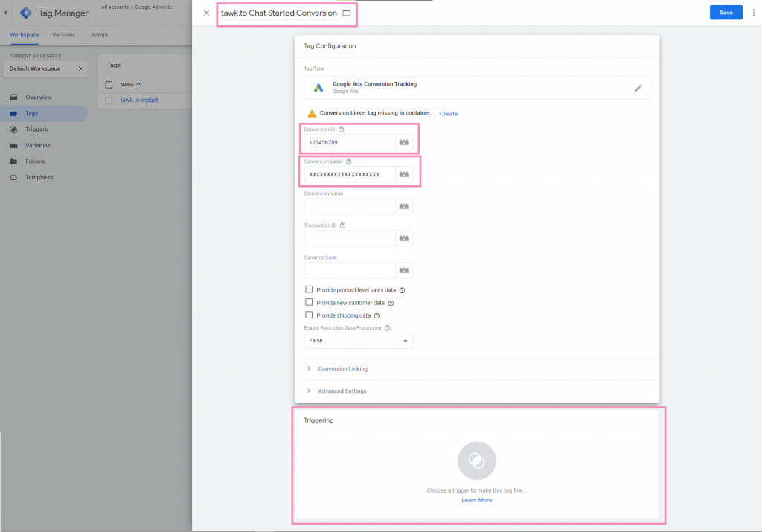This screenshot has width=762, height=532.
Task: Open the Default Workspace selector
Action: (x=45, y=68)
